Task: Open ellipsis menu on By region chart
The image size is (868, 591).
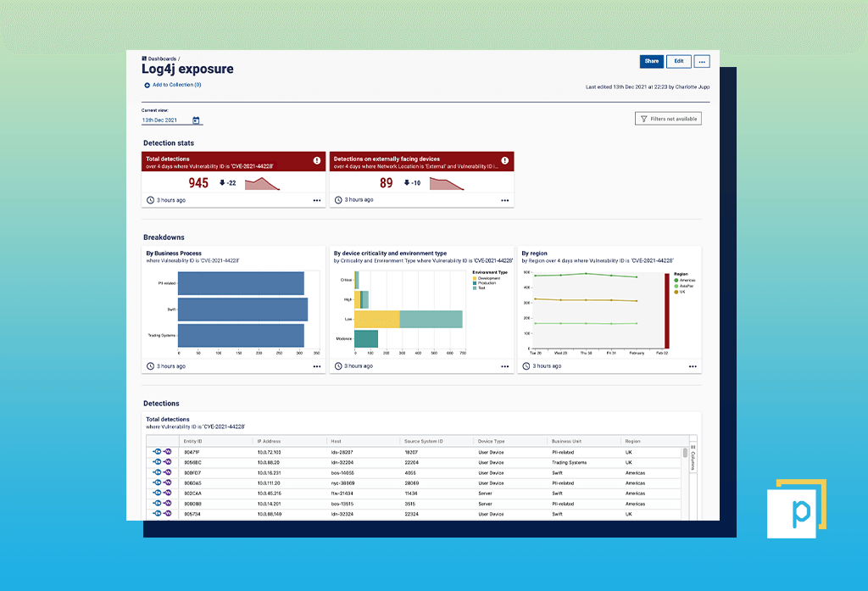Action: (x=693, y=366)
